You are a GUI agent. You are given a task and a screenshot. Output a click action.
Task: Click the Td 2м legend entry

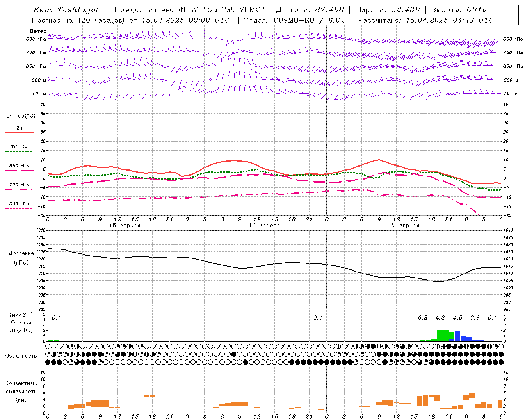[19, 147]
